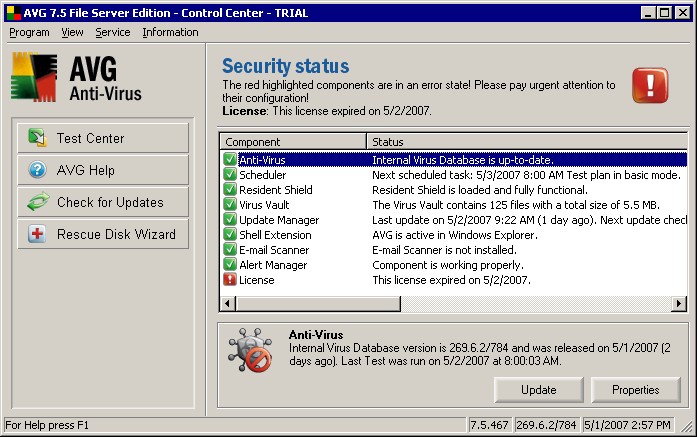Click status bar database version 269.6.2/784
The width and height of the screenshot is (697, 437).
pyautogui.click(x=546, y=425)
